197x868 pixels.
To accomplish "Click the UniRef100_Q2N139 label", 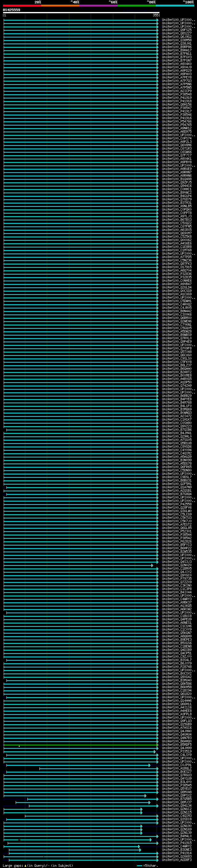I will (x=177, y=833).
